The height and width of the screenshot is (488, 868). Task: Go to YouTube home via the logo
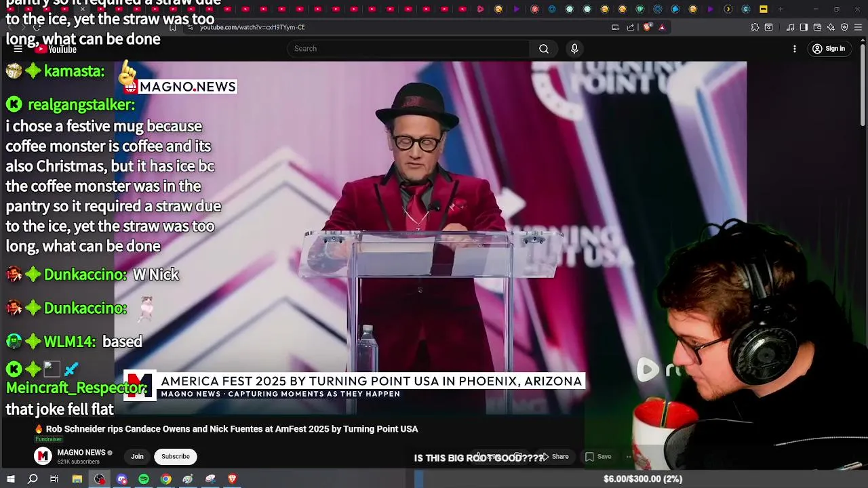coord(56,49)
